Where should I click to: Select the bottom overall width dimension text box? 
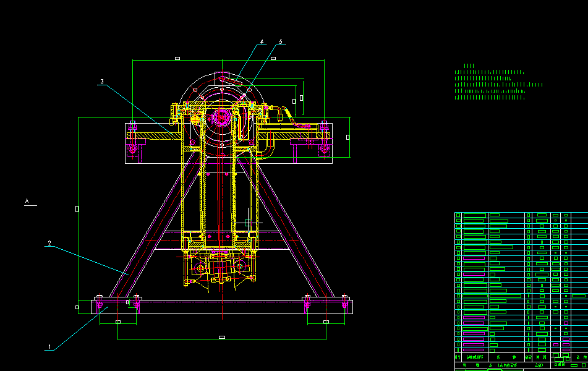[222, 337]
